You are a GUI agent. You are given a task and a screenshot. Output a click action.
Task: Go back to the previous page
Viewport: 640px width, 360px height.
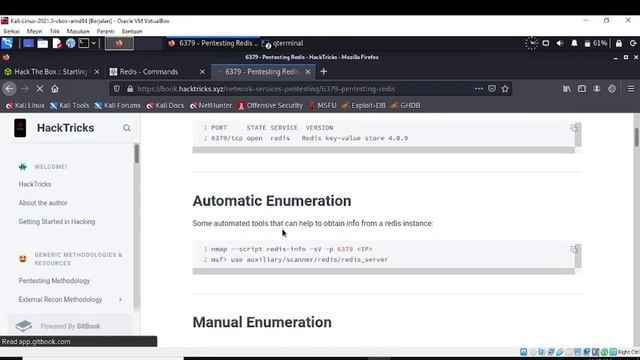coord(9,89)
